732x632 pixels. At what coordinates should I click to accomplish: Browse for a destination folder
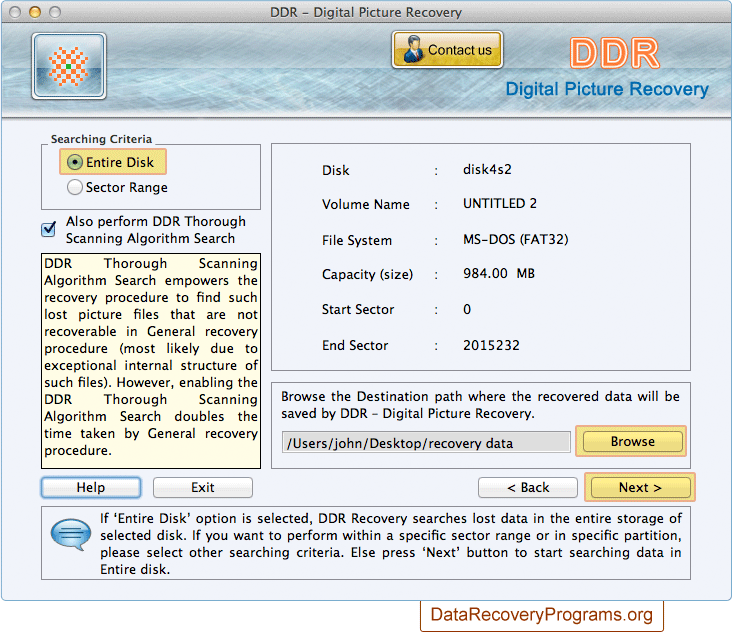[632, 441]
